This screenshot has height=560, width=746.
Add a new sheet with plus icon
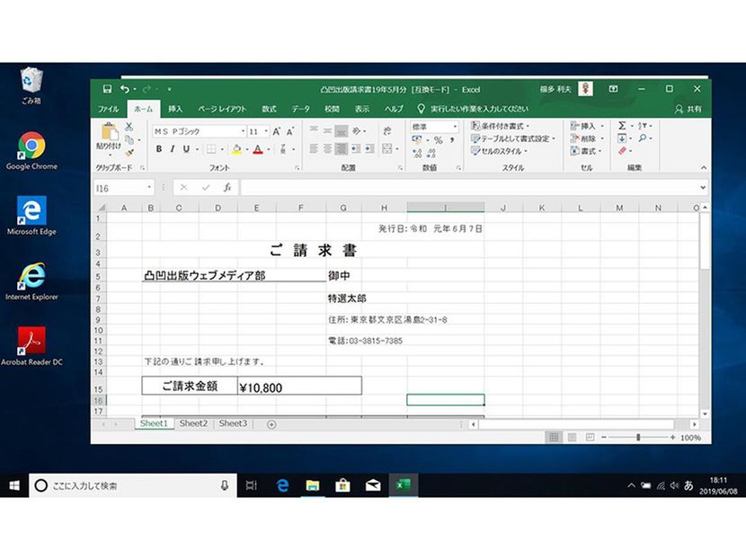[x=271, y=424]
